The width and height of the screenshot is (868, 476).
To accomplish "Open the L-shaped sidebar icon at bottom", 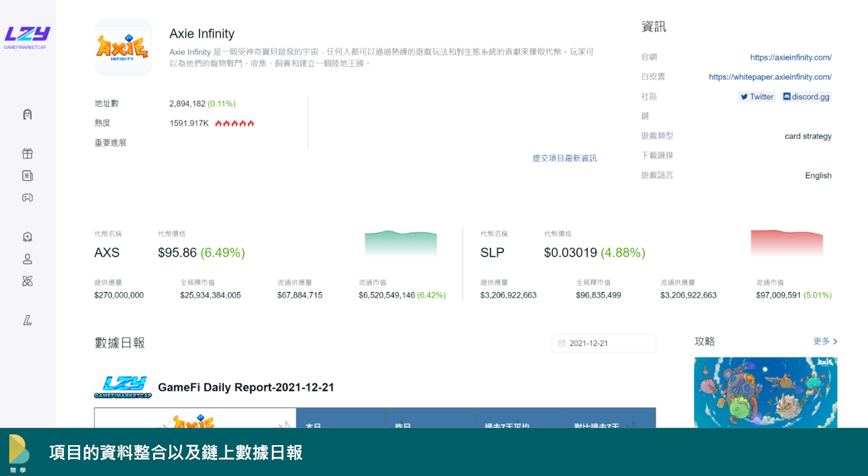I will click(x=28, y=320).
